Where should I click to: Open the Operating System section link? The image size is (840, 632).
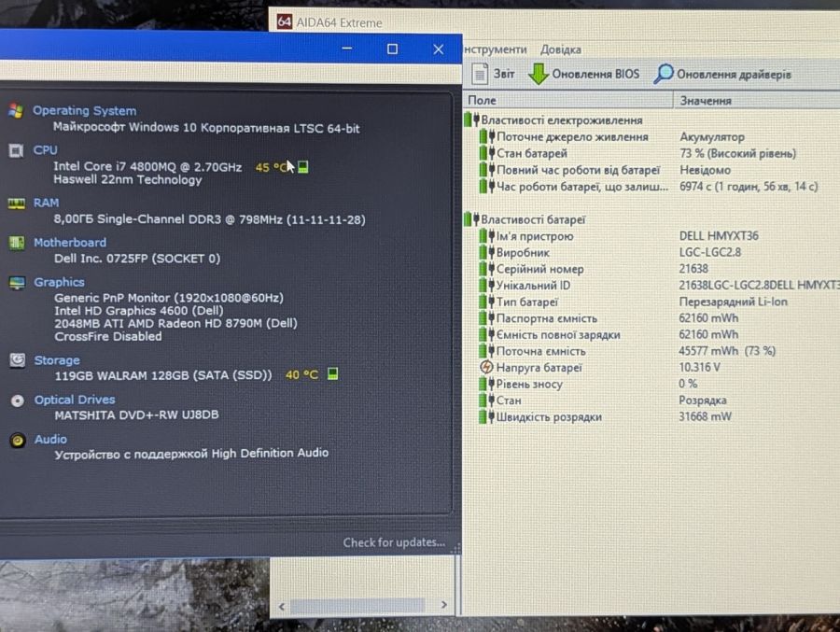click(x=85, y=110)
